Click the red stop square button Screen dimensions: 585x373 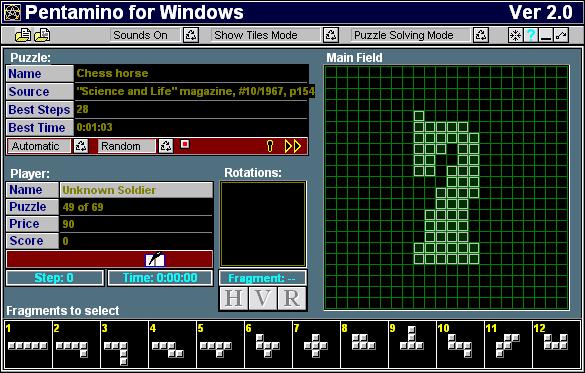pyautogui.click(x=185, y=144)
